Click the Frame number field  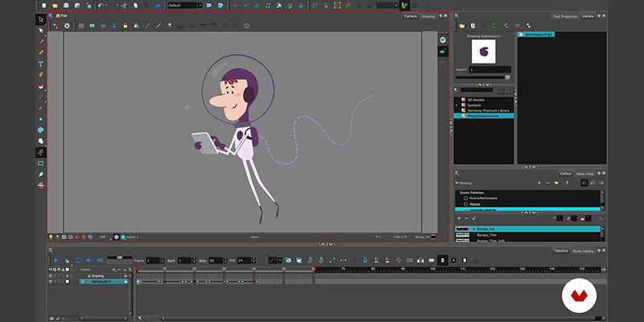pyautogui.click(x=152, y=260)
